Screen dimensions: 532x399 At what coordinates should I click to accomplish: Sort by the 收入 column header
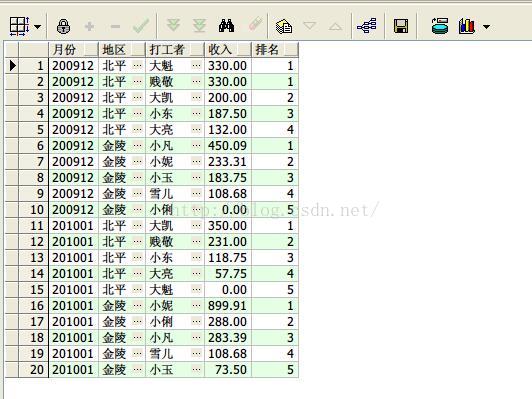228,50
